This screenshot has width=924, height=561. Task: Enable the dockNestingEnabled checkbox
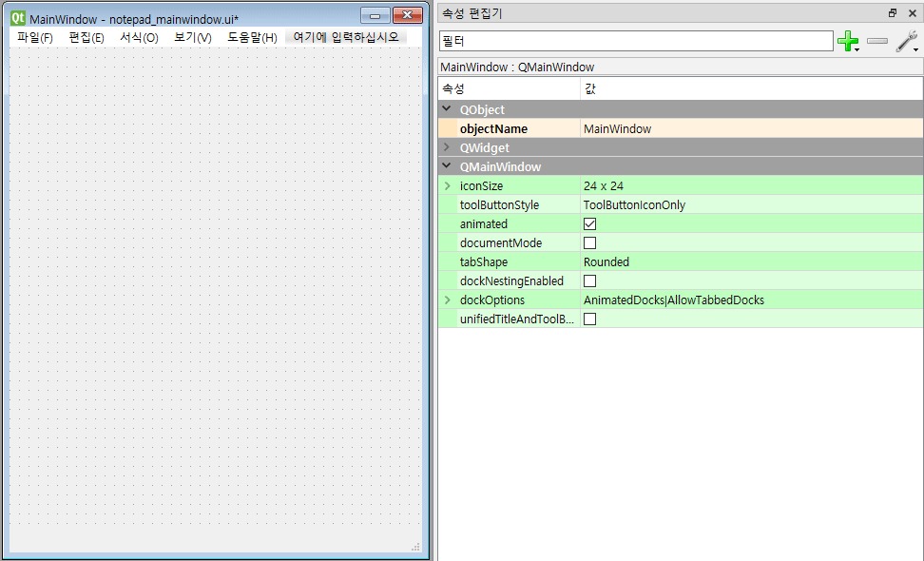[589, 281]
